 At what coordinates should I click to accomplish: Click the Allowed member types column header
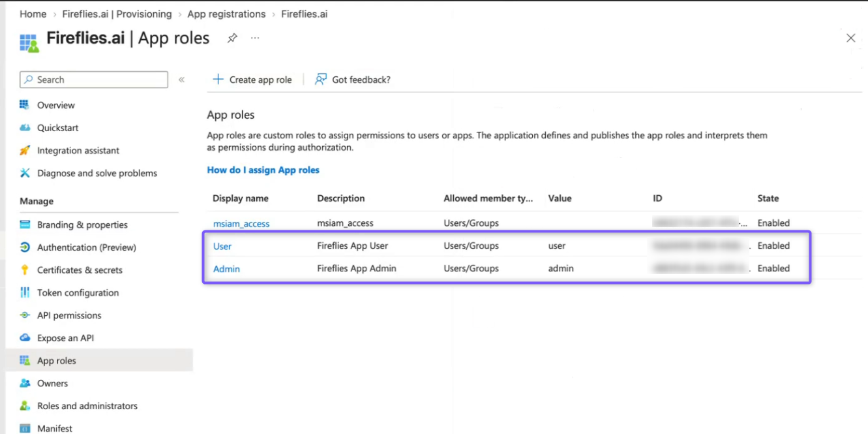tap(488, 198)
